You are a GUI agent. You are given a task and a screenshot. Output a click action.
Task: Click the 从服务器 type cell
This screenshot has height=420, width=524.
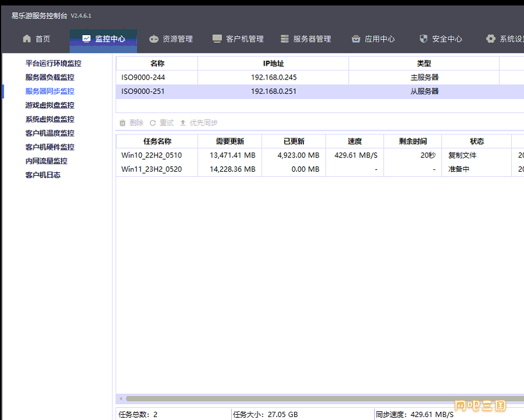[x=424, y=91]
